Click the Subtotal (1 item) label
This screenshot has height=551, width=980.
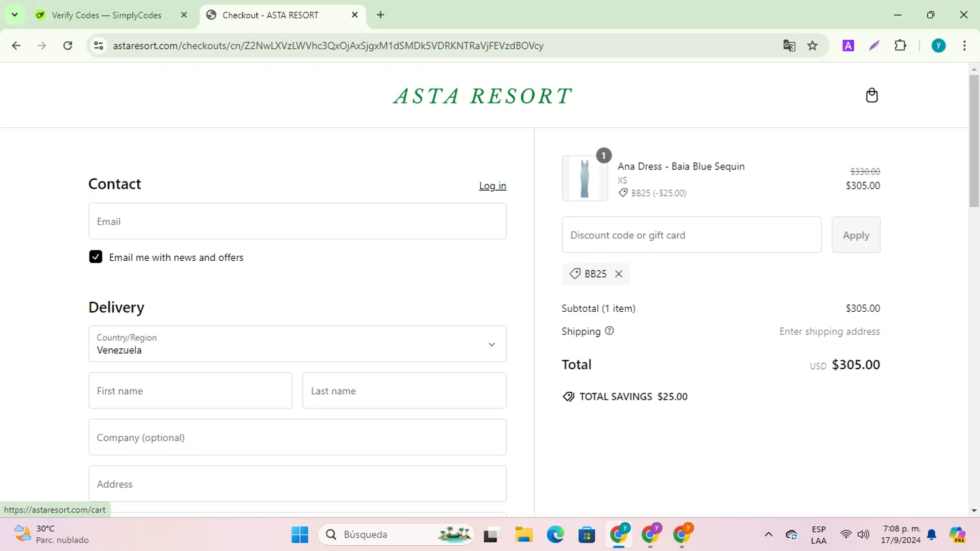click(x=598, y=309)
